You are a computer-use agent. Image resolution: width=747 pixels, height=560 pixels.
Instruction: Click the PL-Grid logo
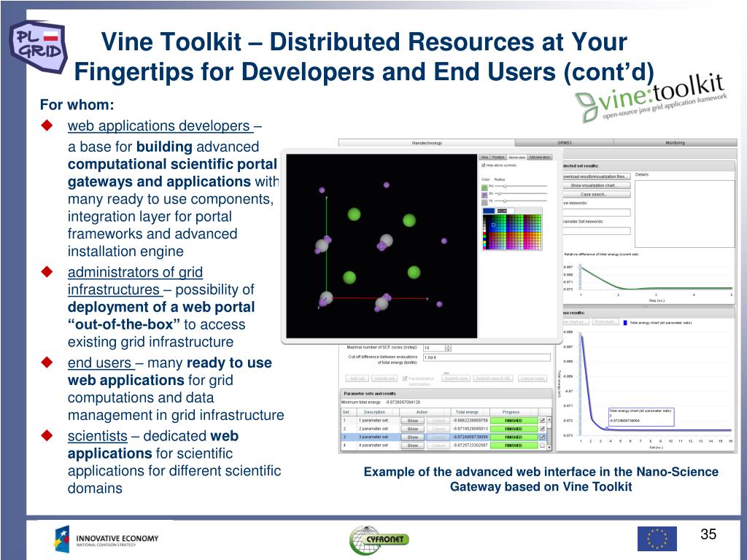(38, 47)
